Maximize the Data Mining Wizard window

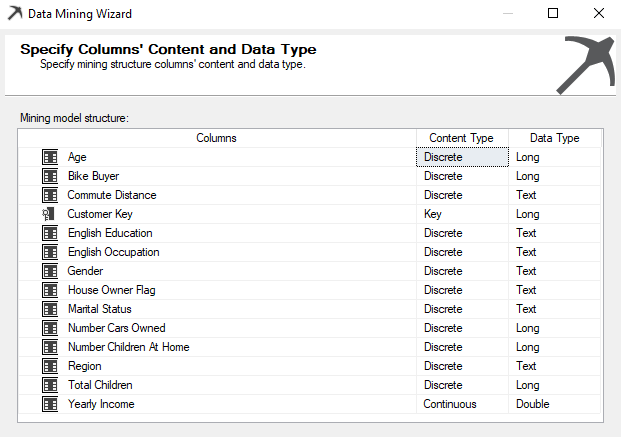tap(553, 14)
